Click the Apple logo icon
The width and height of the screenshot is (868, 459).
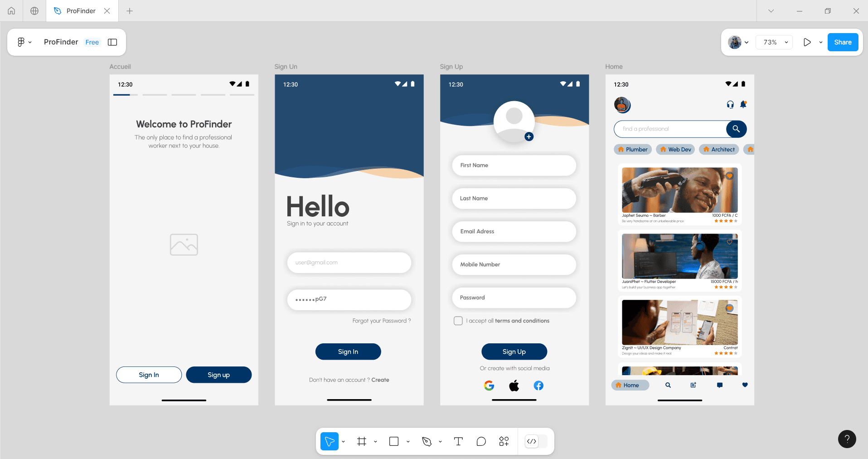pyautogui.click(x=514, y=386)
